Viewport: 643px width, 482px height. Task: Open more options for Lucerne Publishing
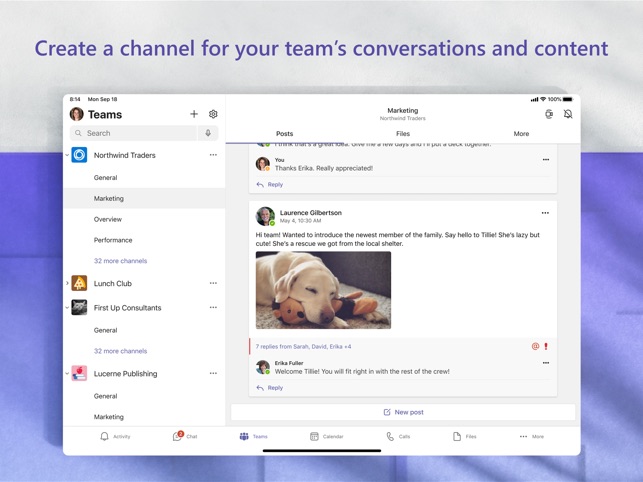[x=213, y=373]
